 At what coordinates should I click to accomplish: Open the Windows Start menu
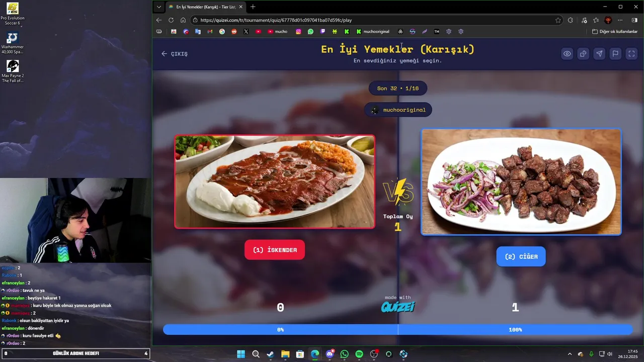tap(241, 354)
